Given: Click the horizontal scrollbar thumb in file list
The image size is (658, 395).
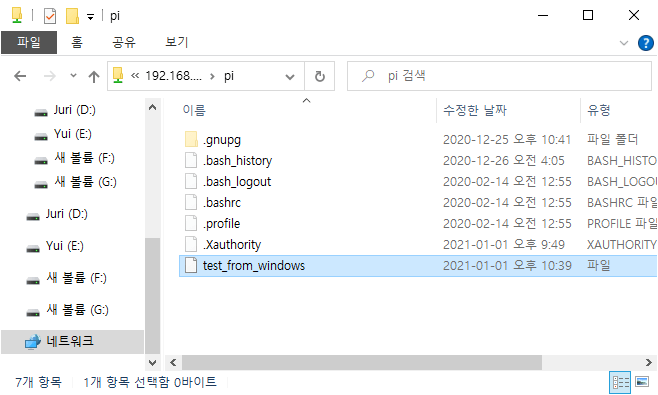Looking at the screenshot, I should pos(362,362).
